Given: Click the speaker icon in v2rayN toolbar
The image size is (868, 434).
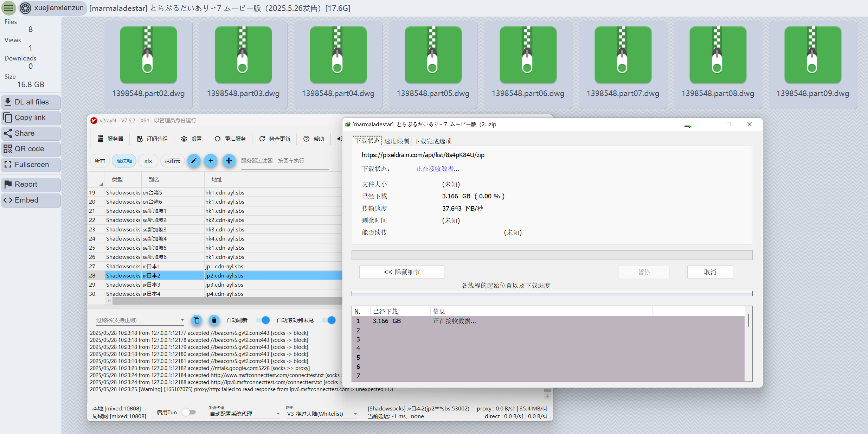Looking at the screenshot, I should (x=339, y=139).
